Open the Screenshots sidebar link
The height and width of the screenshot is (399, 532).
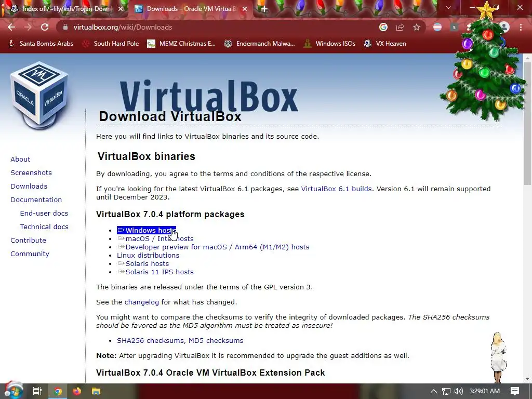click(31, 172)
